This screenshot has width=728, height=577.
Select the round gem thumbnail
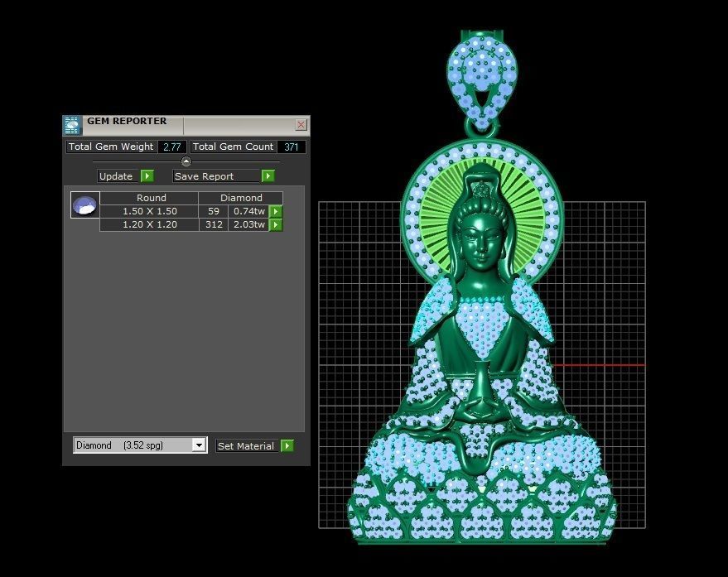[x=85, y=204]
